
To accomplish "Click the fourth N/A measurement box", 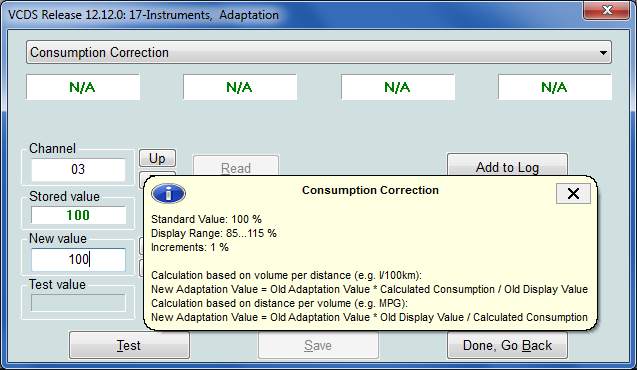I will (x=555, y=87).
